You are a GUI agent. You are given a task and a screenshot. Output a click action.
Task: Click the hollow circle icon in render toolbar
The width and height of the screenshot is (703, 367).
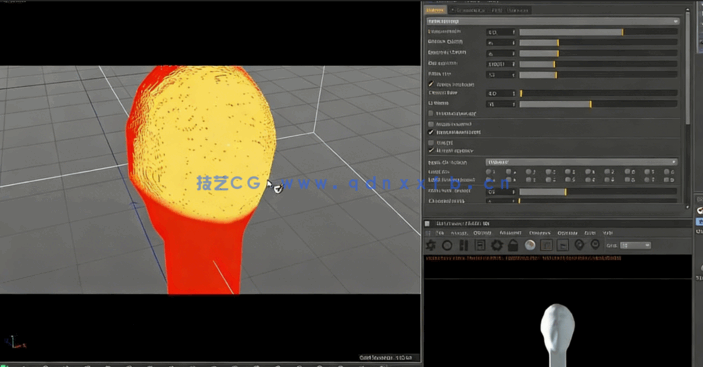click(447, 245)
